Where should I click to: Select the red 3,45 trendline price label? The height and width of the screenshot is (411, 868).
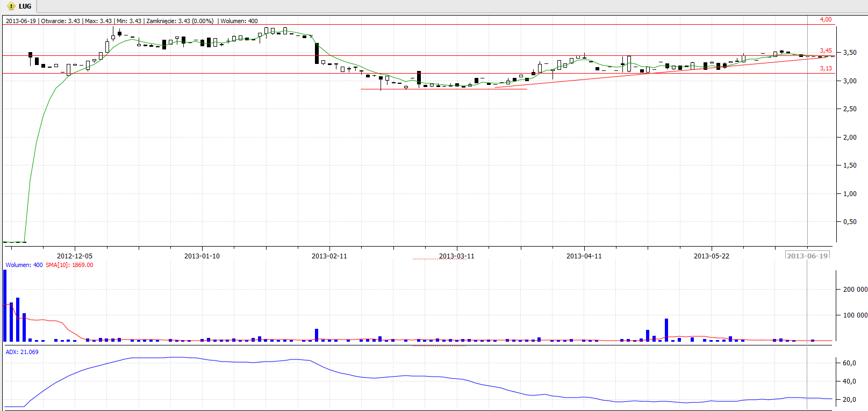tap(826, 51)
